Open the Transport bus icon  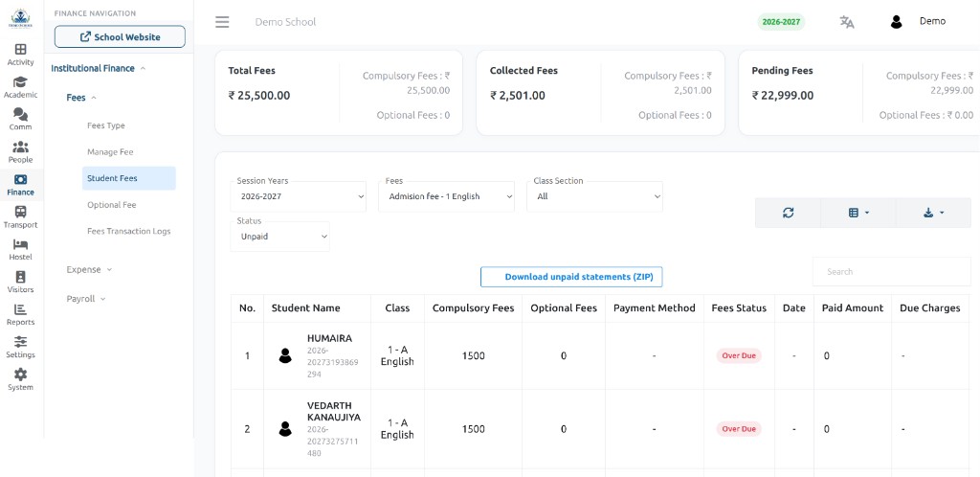21,212
